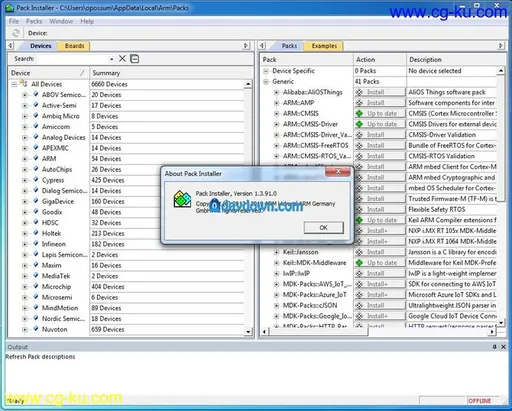Click install icon for Alibaba::AliOSThings

359,92
